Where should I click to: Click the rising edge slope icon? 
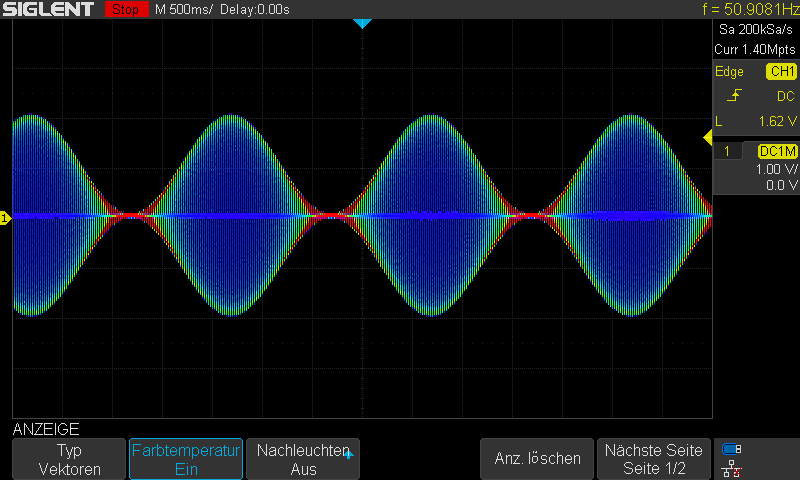pos(734,95)
